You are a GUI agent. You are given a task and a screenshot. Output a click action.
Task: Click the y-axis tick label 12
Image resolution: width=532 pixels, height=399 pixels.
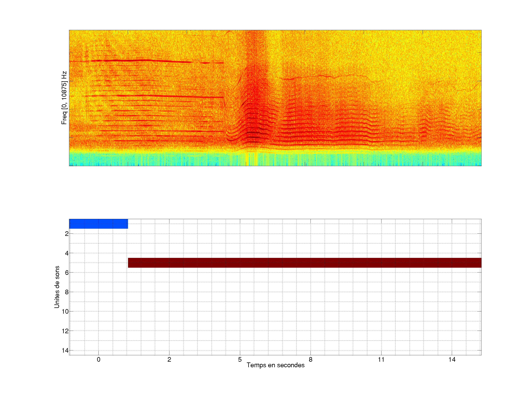65,331
